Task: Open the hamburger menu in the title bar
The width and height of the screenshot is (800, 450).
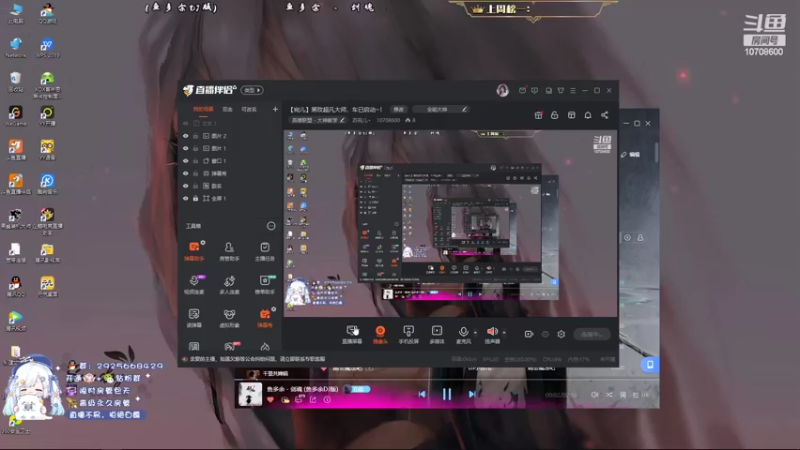Action: pos(573,90)
